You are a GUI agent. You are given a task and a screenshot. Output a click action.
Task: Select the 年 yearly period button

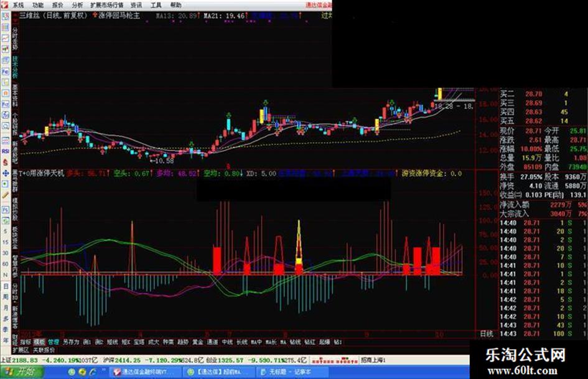(5, 340)
